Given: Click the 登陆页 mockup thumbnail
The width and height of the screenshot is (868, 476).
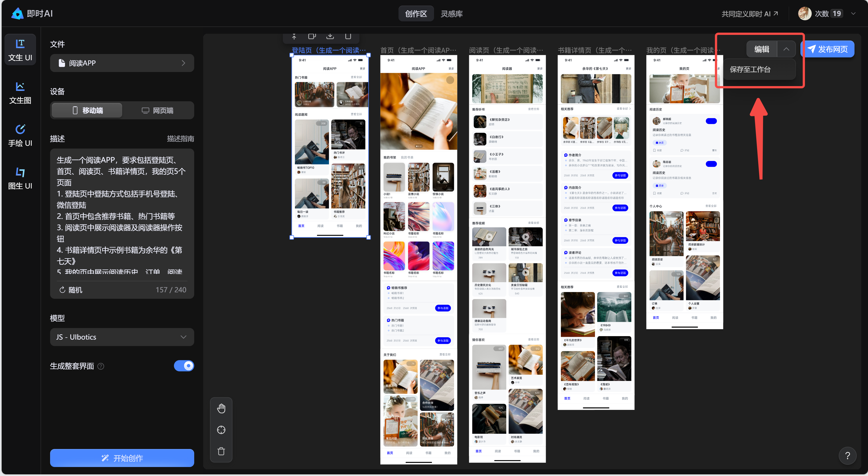Looking at the screenshot, I should click(x=330, y=146).
